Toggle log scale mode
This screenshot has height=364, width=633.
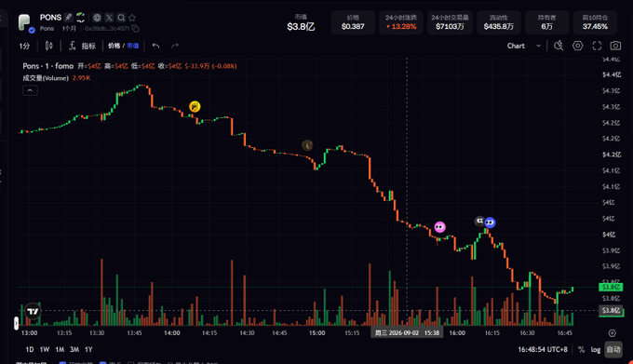(x=596, y=349)
